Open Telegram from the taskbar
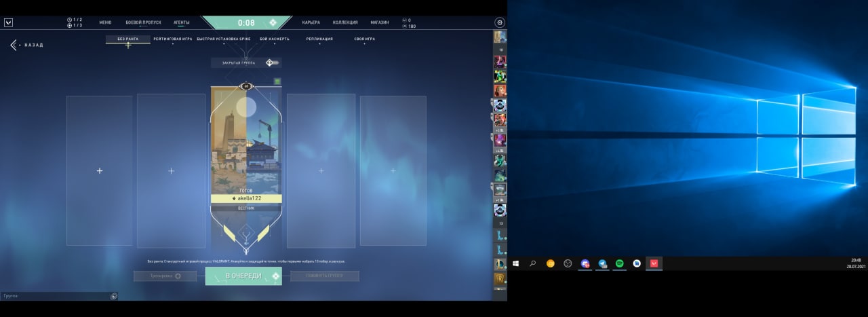 pos(603,263)
